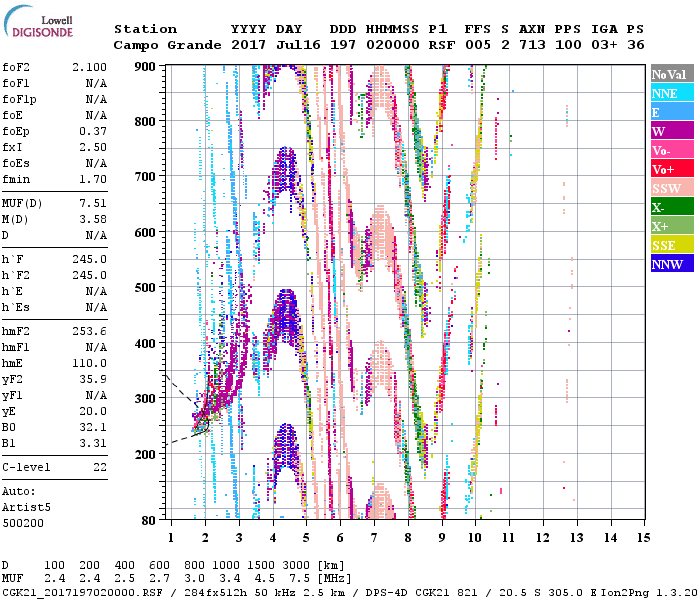Click the foF2 value 2.100
This screenshot has width=700, height=600.
(91, 67)
